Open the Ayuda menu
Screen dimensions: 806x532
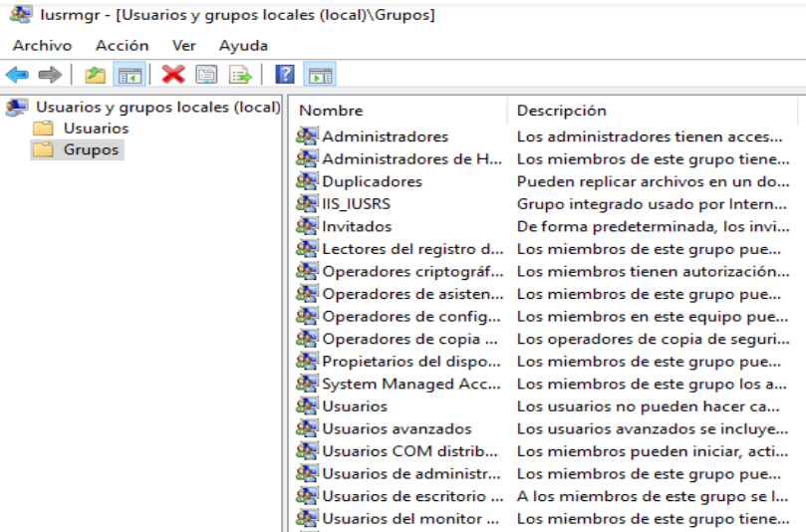[243, 46]
